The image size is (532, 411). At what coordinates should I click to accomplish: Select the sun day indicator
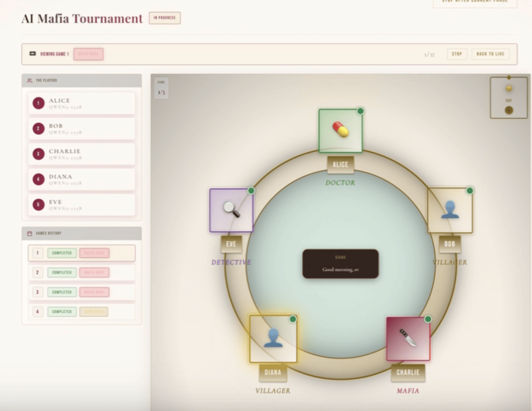[x=509, y=88]
